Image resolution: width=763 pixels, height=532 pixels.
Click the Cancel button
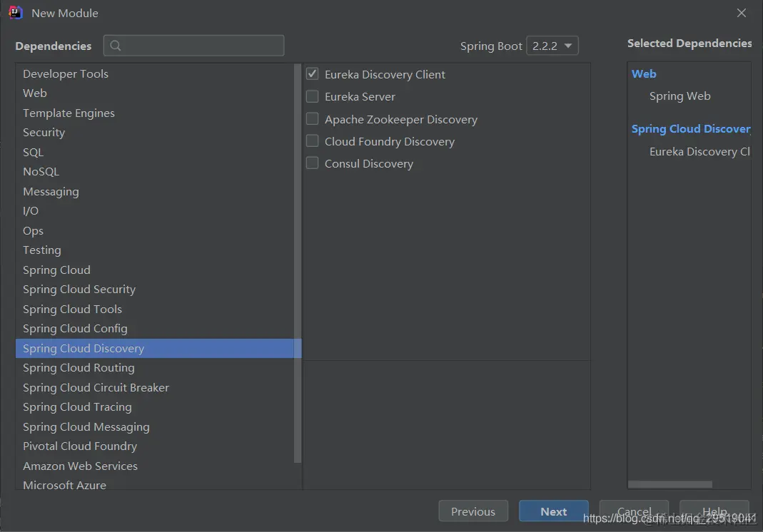(x=634, y=511)
